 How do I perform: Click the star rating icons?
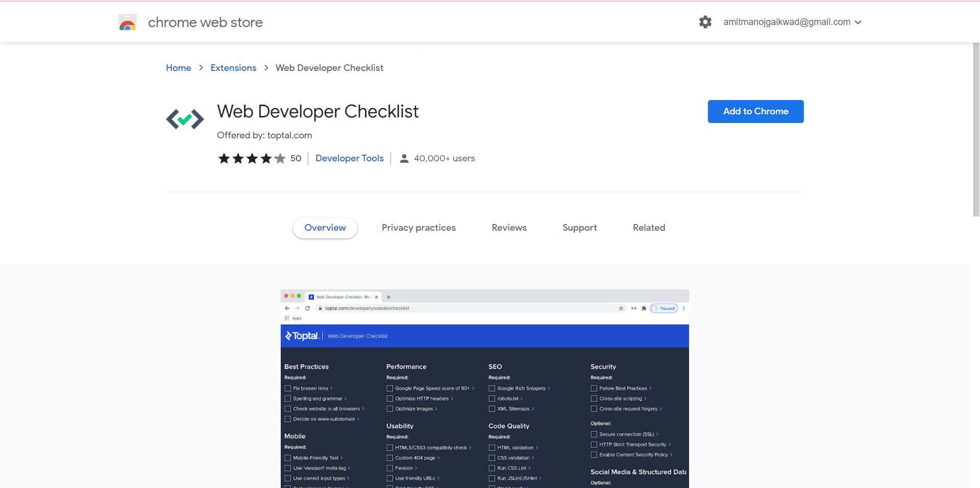[252, 159]
